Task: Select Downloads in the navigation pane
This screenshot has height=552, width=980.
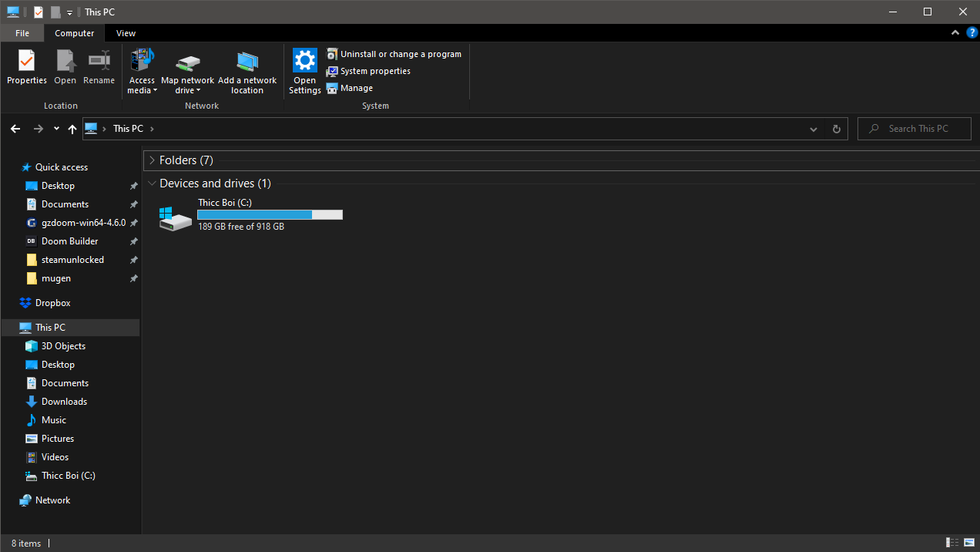Action: 64,402
